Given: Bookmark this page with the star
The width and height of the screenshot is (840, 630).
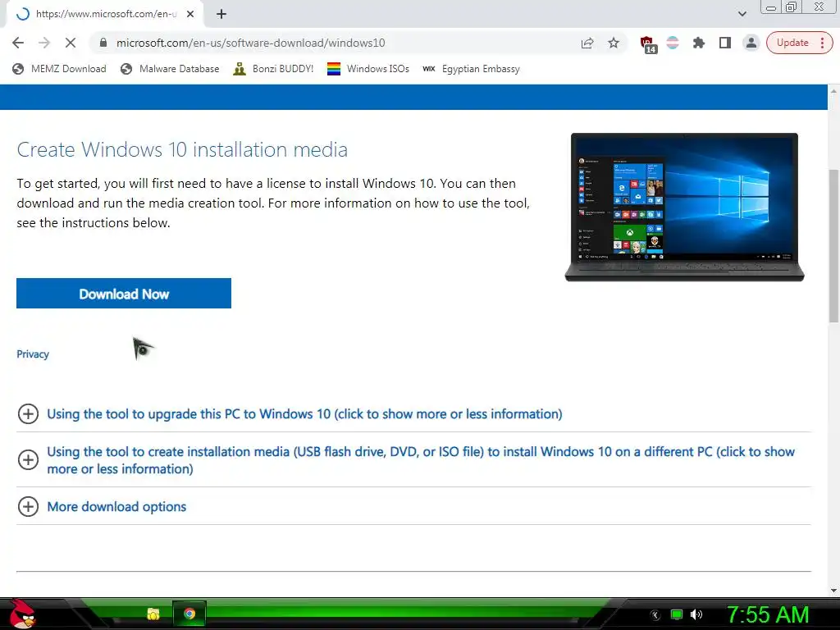Looking at the screenshot, I should coord(614,43).
